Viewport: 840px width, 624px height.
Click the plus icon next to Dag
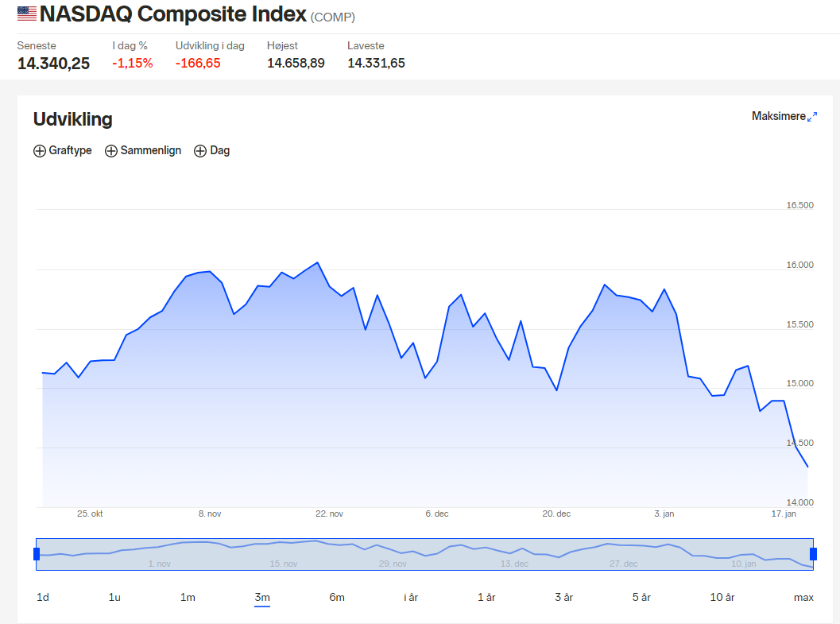tap(199, 151)
